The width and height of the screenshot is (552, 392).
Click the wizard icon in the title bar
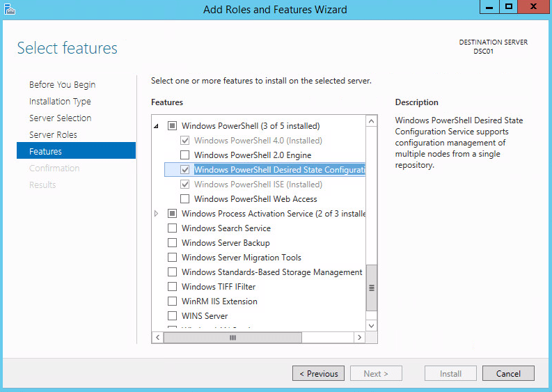coord(10,9)
